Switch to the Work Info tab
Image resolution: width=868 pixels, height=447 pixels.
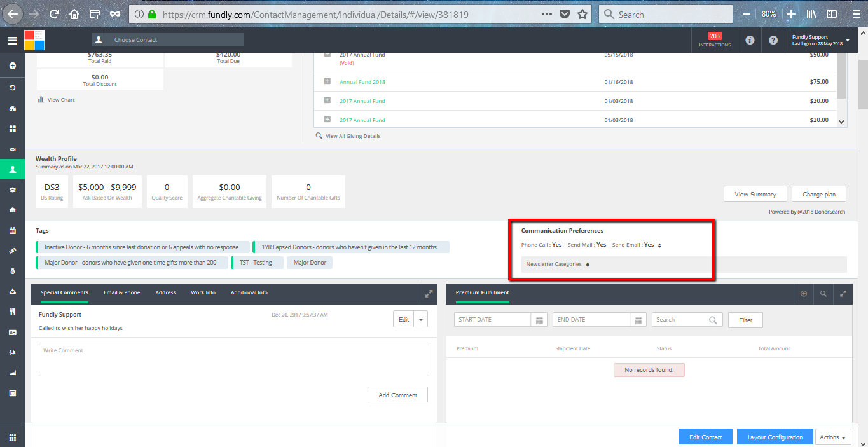click(203, 293)
